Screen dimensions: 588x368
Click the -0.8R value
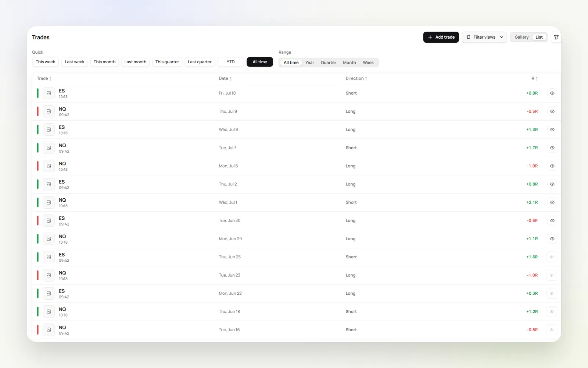pos(532,330)
